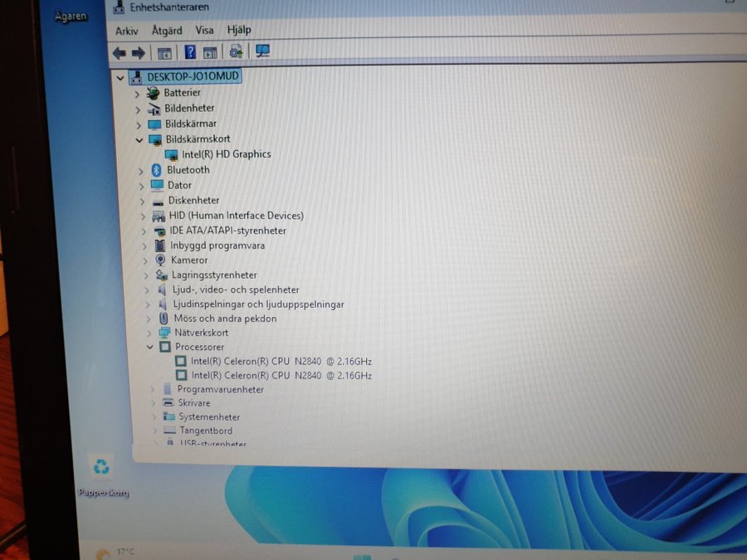
Task: Open the Åtgärd menu
Action: pyautogui.click(x=167, y=31)
